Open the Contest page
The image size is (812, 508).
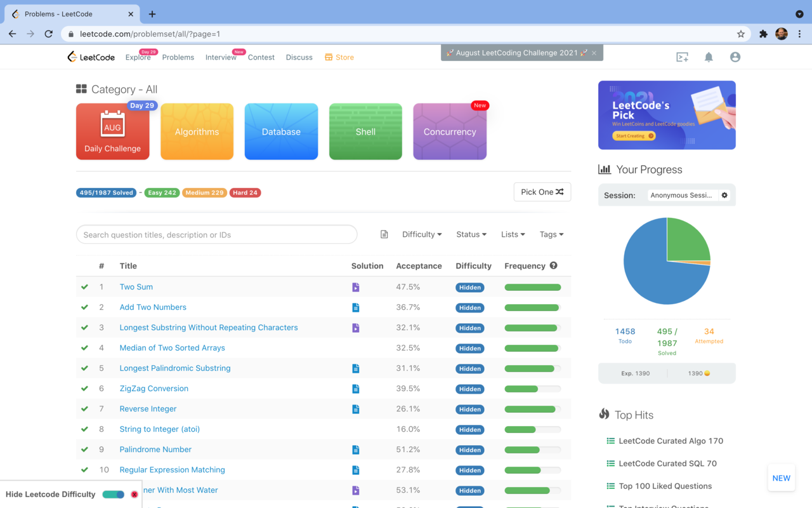tap(261, 57)
